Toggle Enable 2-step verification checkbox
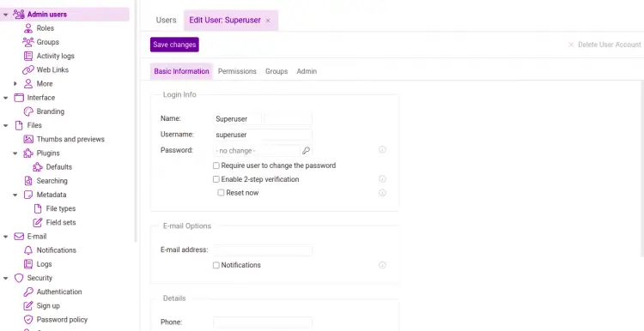The height and width of the screenshot is (331, 644). coord(216,179)
